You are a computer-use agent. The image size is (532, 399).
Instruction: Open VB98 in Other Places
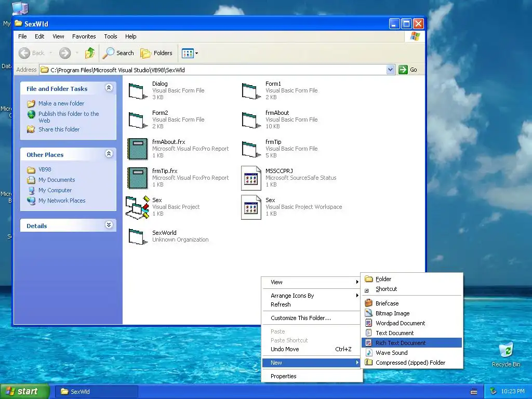coord(45,169)
